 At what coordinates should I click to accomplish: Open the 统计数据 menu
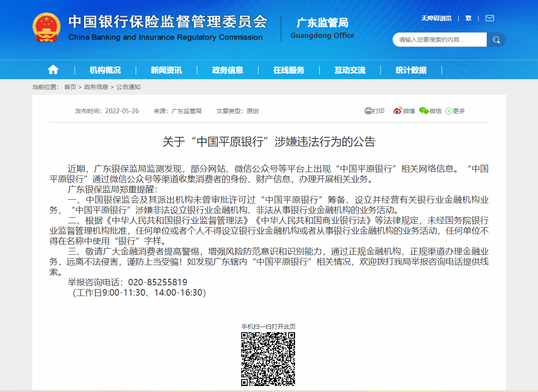[x=411, y=70]
